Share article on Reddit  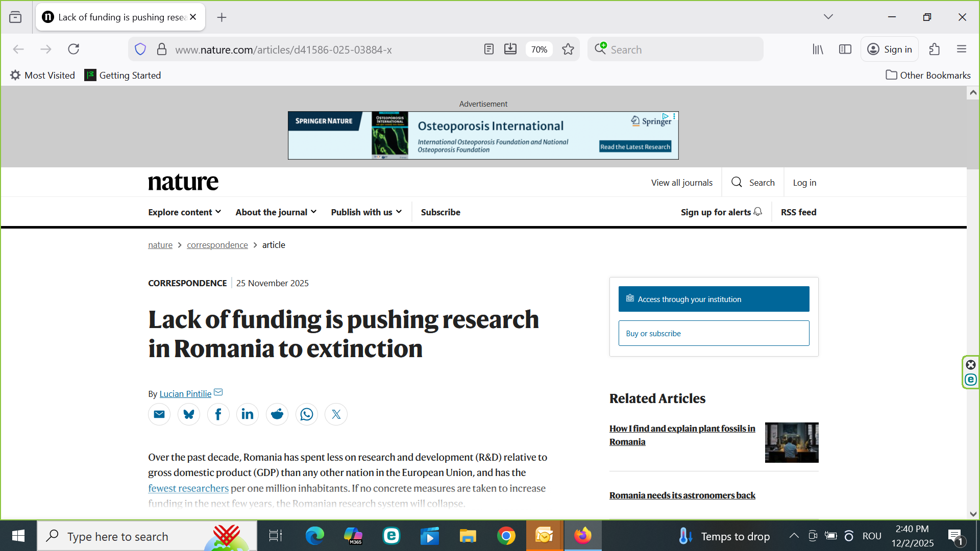277,414
